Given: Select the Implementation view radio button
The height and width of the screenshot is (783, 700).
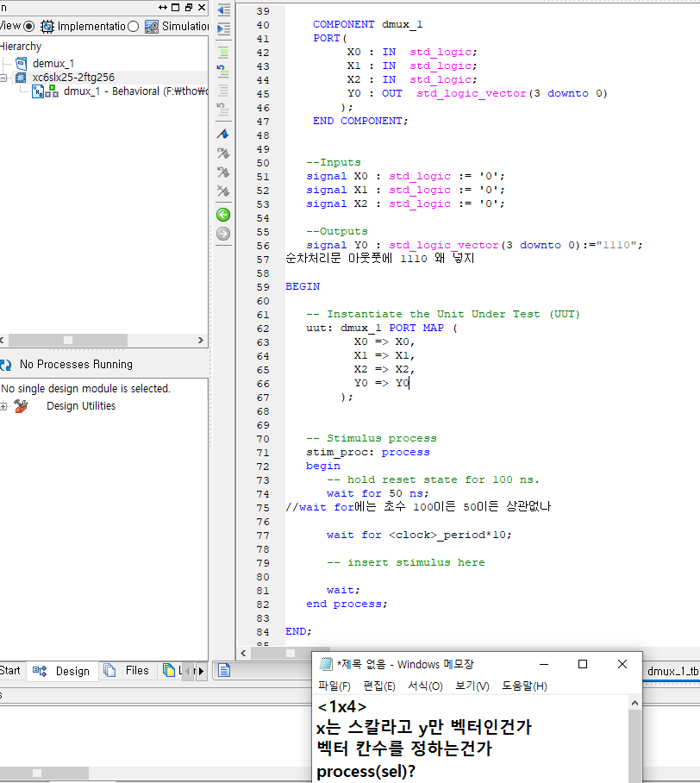Looking at the screenshot, I should click(x=29, y=27).
